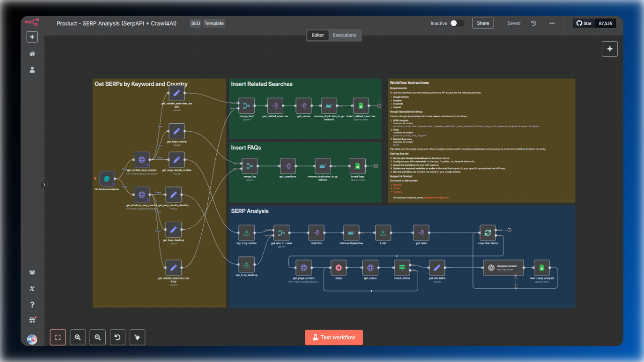The image size is (644, 362).
Task: Click the plus button in the left sidebar
Action: [32, 37]
